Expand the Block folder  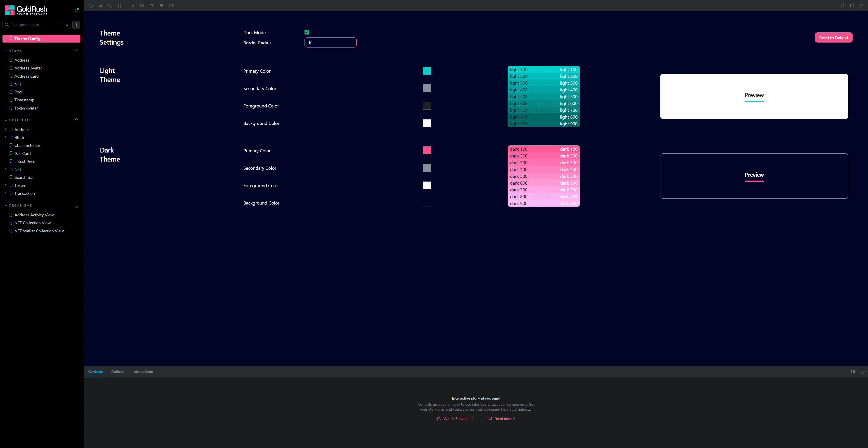click(x=6, y=137)
